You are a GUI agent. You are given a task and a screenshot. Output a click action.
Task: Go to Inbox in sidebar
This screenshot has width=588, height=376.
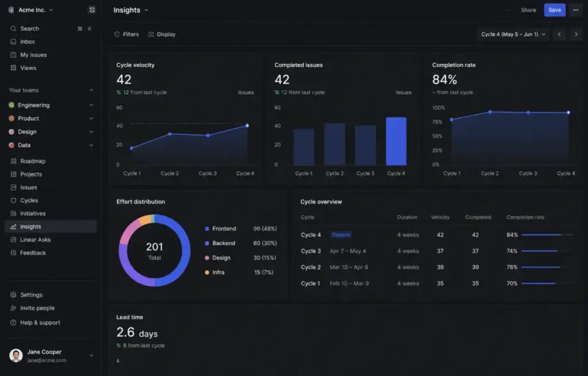(51, 42)
